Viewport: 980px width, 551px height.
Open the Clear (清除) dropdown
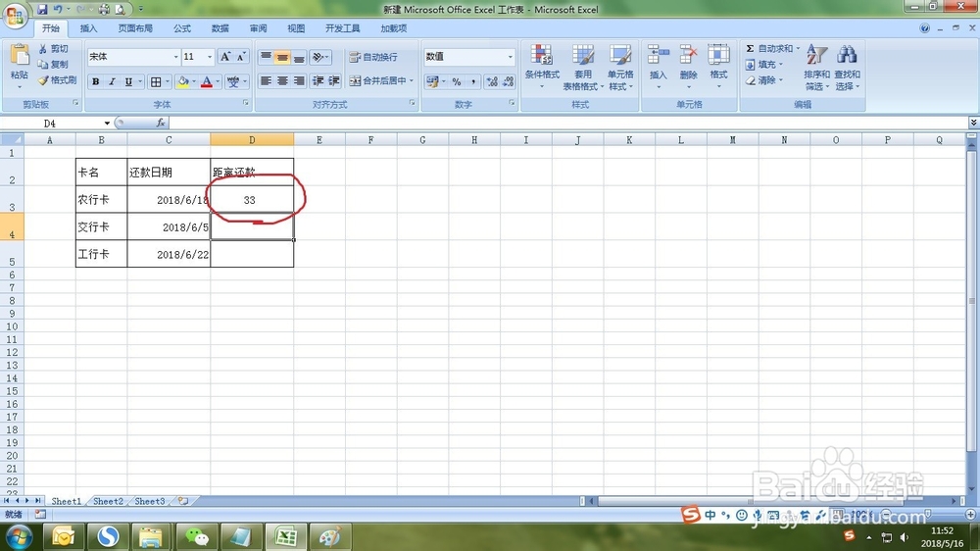(x=763, y=80)
